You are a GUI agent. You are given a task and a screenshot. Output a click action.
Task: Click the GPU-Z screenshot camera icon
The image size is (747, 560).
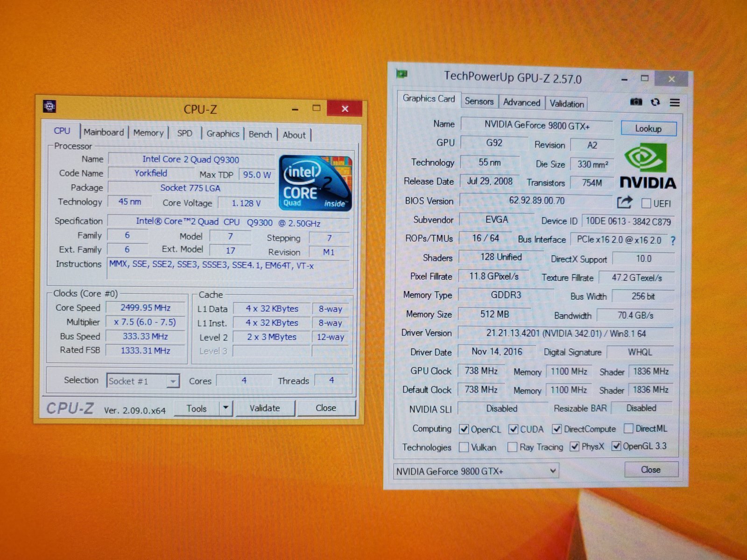pos(636,102)
